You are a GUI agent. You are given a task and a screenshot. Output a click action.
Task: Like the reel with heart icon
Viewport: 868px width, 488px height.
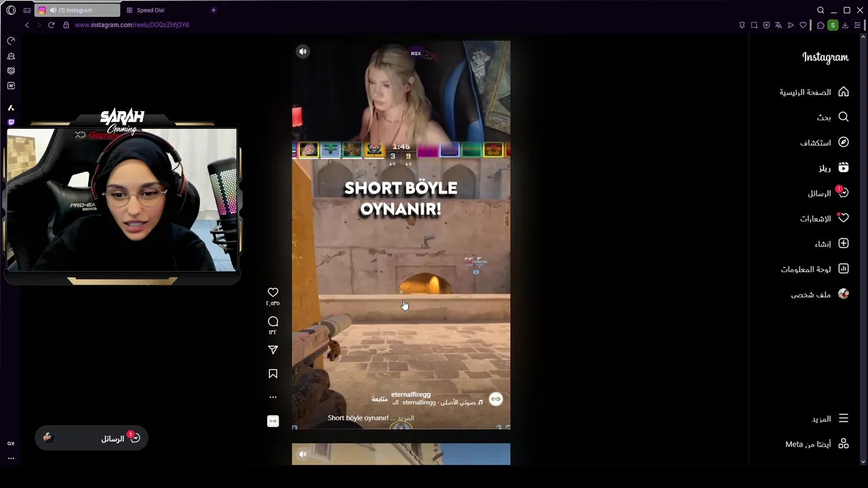[x=273, y=292]
